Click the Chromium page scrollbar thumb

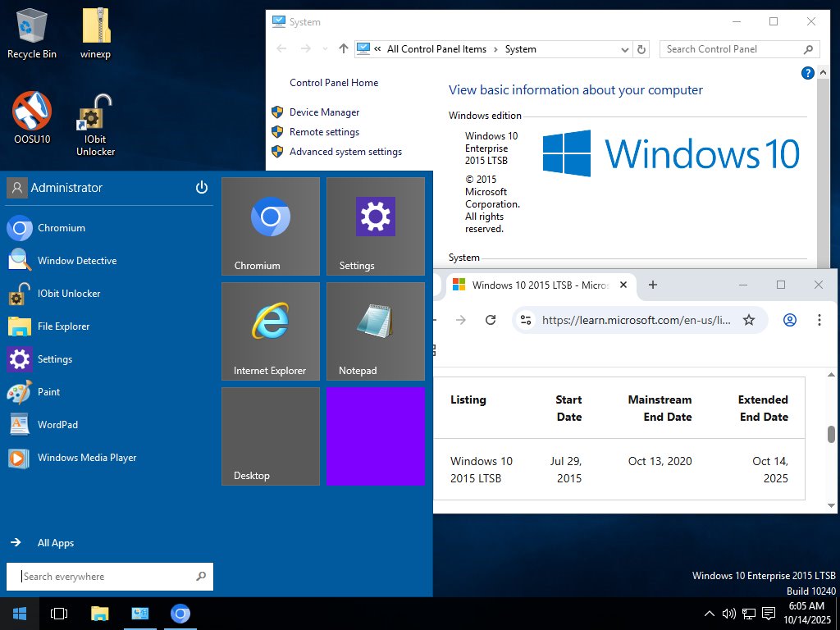(x=831, y=434)
